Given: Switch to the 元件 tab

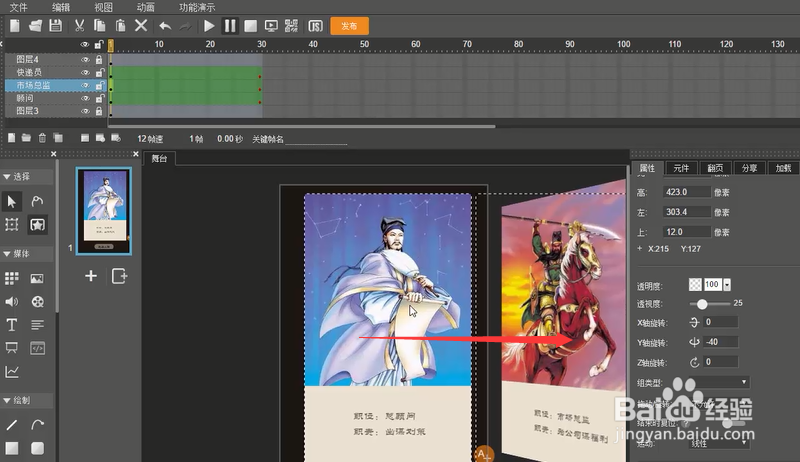Looking at the screenshot, I should tap(681, 168).
